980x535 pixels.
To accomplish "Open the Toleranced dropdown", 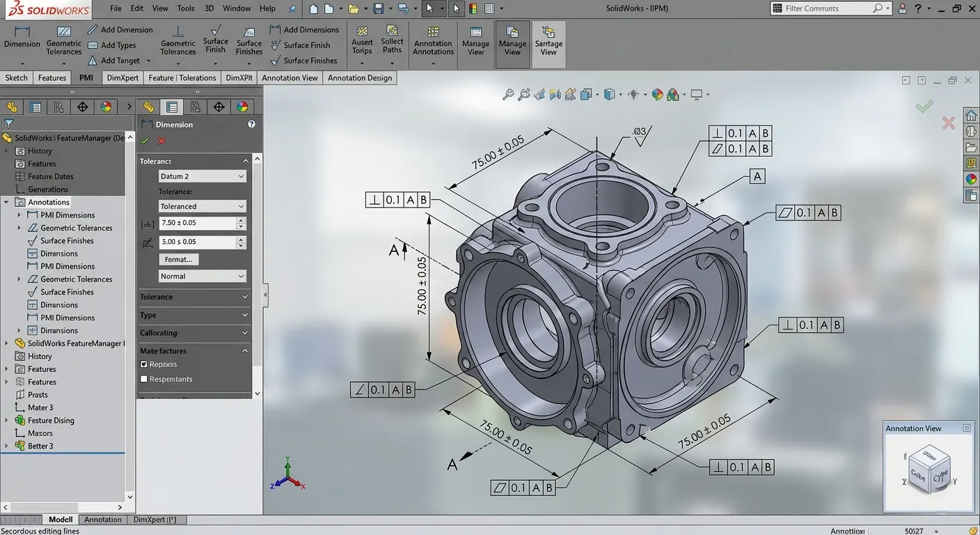I will point(203,206).
